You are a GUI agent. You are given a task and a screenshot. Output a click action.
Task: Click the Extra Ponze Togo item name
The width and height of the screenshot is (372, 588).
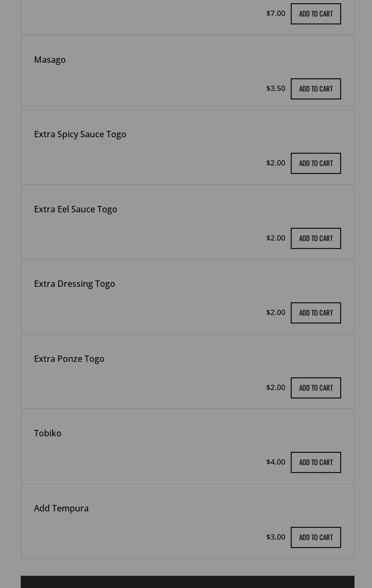pyautogui.click(x=69, y=359)
